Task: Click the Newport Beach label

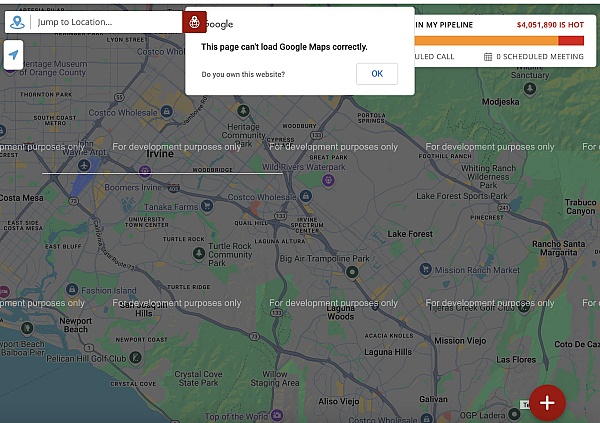Action: (x=76, y=325)
